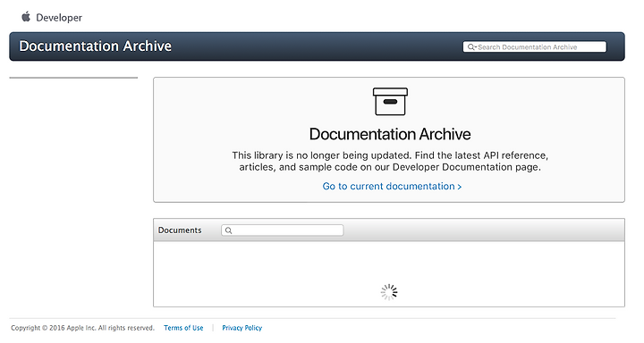
Task: Click the archive box icon
Action: pos(390,101)
